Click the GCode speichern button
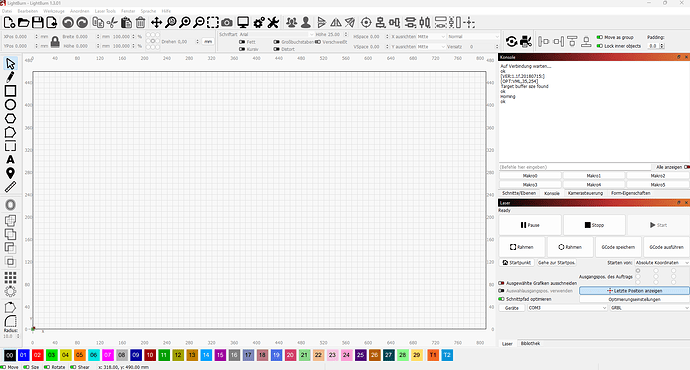Viewport: 690px width, 370px height. click(618, 247)
